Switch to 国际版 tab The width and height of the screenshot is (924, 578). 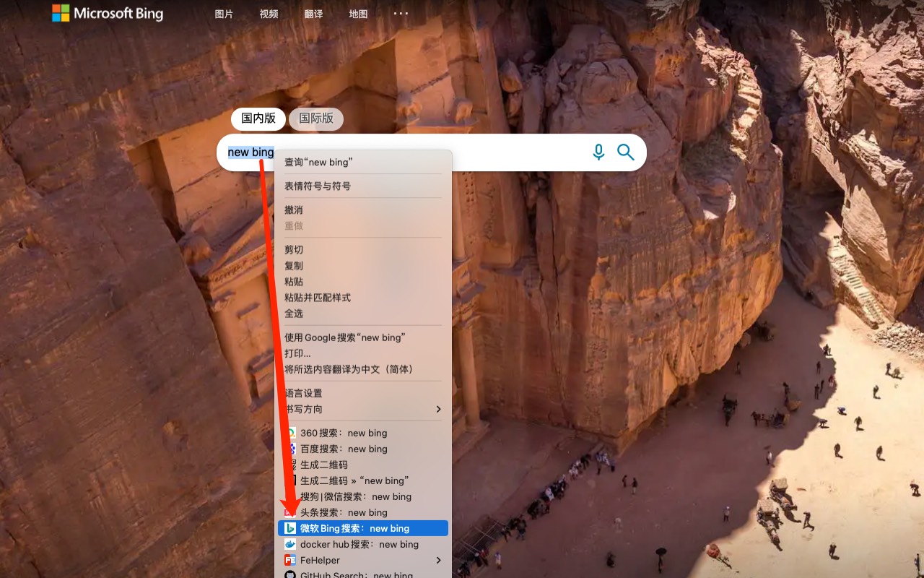click(316, 118)
